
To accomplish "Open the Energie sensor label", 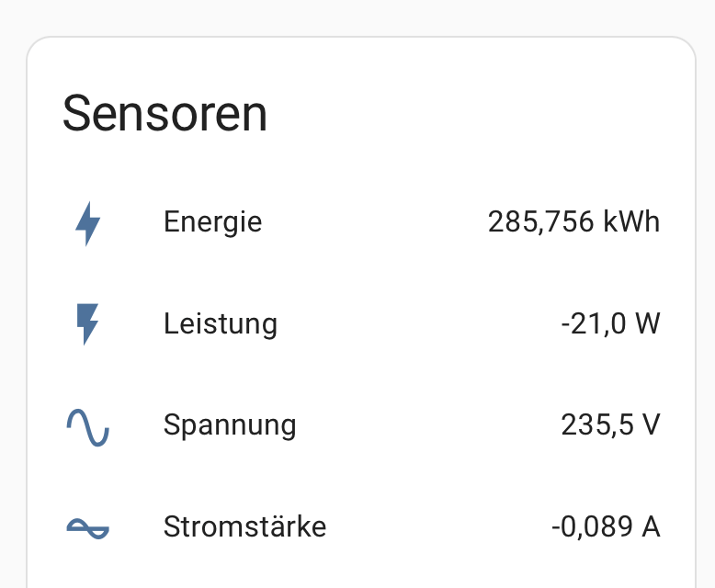I will [212, 222].
